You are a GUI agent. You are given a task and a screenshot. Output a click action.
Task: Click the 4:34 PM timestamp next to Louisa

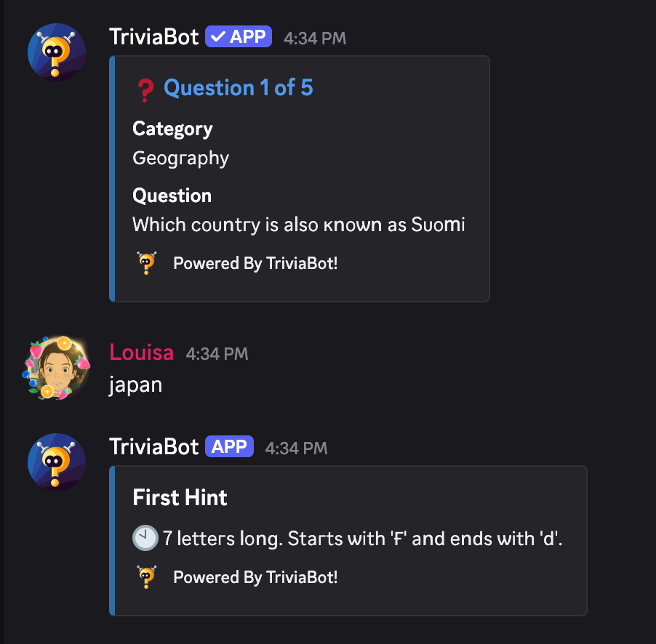click(x=217, y=354)
